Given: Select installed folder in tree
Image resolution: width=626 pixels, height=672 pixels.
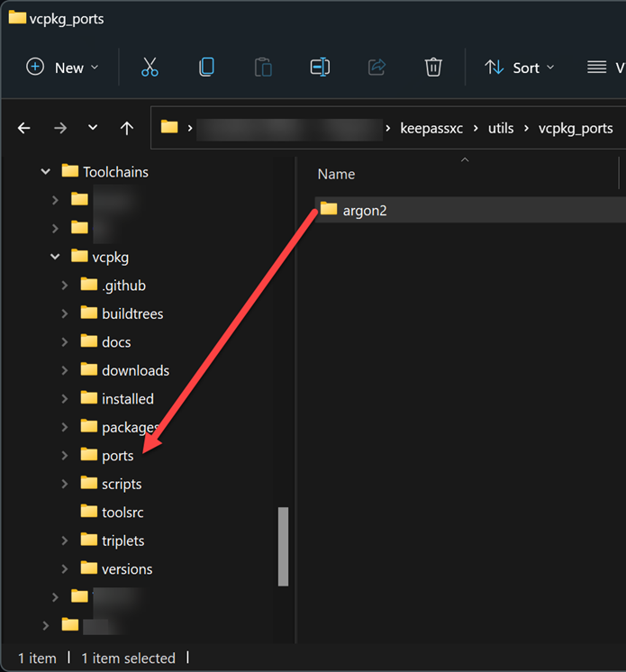Looking at the screenshot, I should point(128,399).
